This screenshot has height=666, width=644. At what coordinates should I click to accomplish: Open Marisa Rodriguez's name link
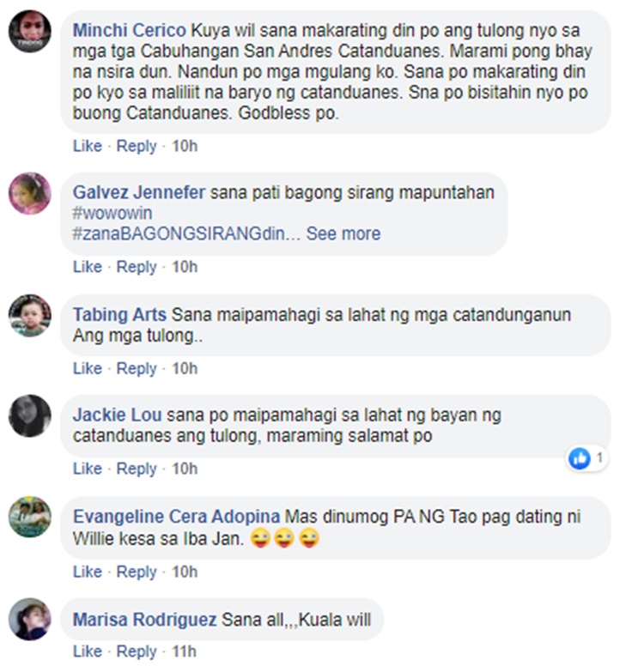click(x=144, y=620)
